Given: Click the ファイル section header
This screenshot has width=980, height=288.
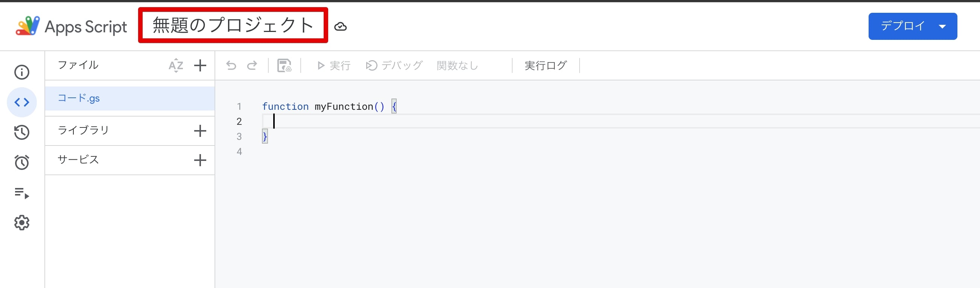Looking at the screenshot, I should point(78,65).
